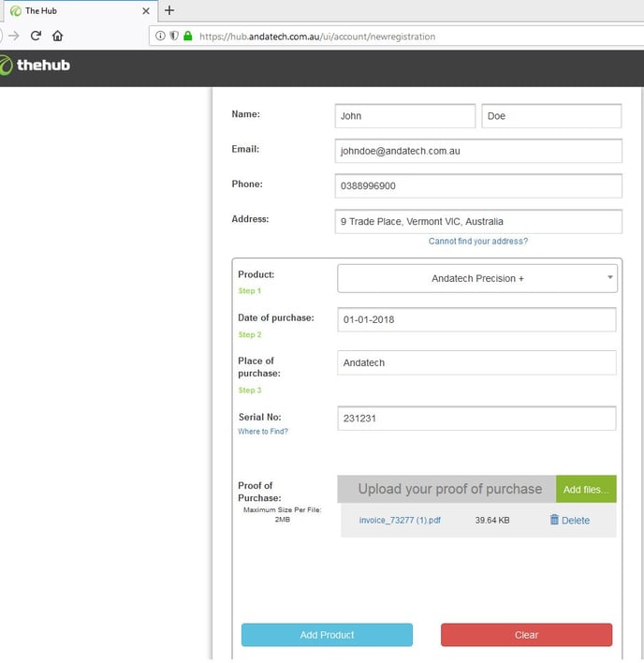Go to browser home page icon

pyautogui.click(x=57, y=36)
